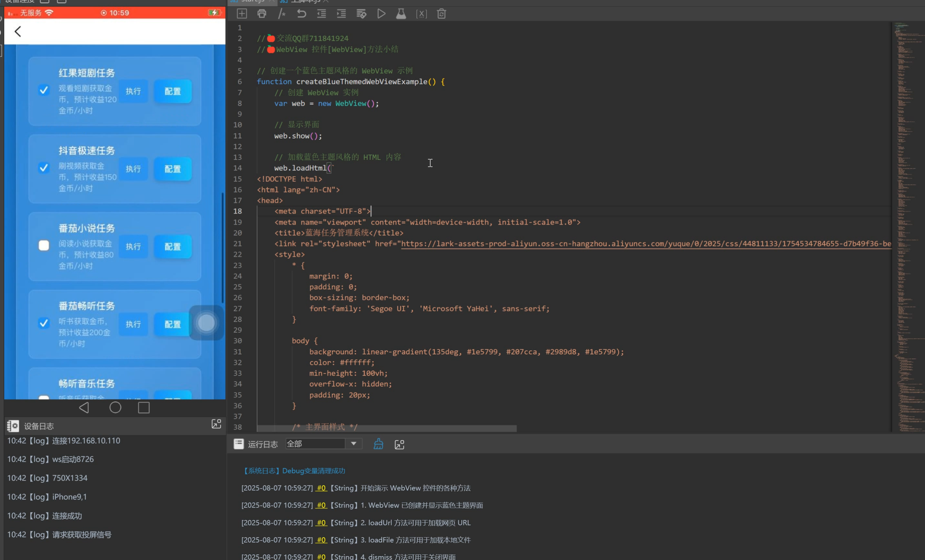
Task: Uncheck the 番茄畅听任务 checkbox
Action: pos(44,323)
